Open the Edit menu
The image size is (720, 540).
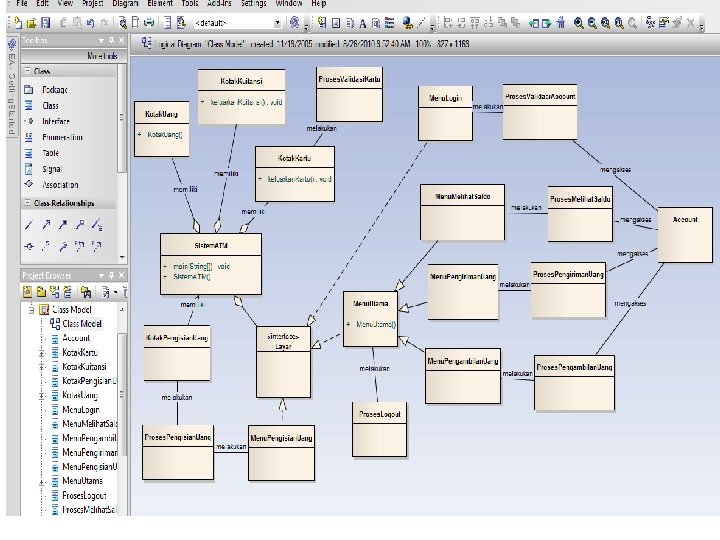point(42,3)
